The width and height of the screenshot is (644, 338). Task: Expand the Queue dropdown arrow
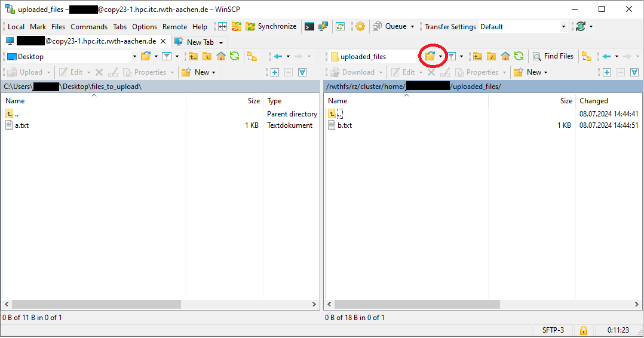412,27
